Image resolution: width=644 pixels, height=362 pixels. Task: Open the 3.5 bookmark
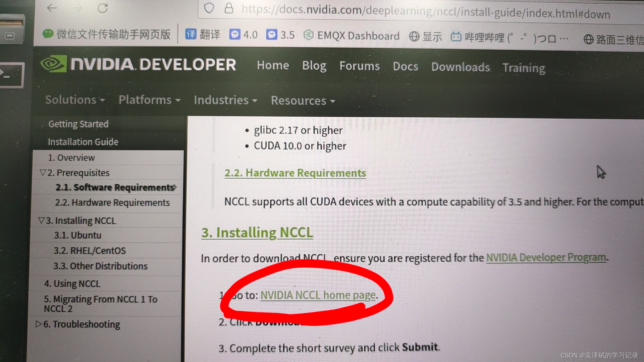[x=280, y=35]
